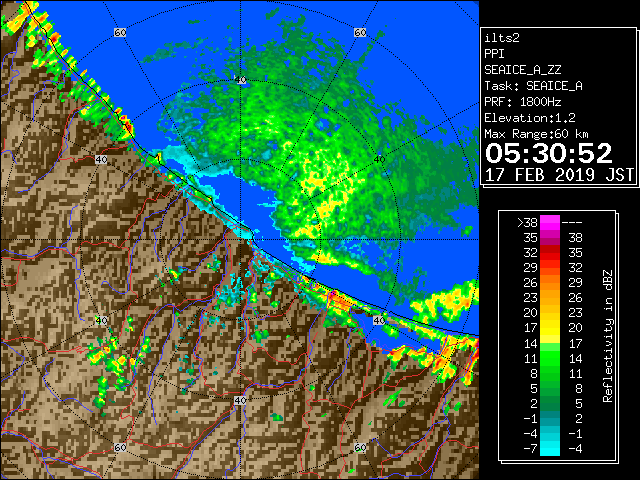Click the product name SEAICE_A_ZZ
The height and width of the screenshot is (480, 640).
pyautogui.click(x=523, y=70)
